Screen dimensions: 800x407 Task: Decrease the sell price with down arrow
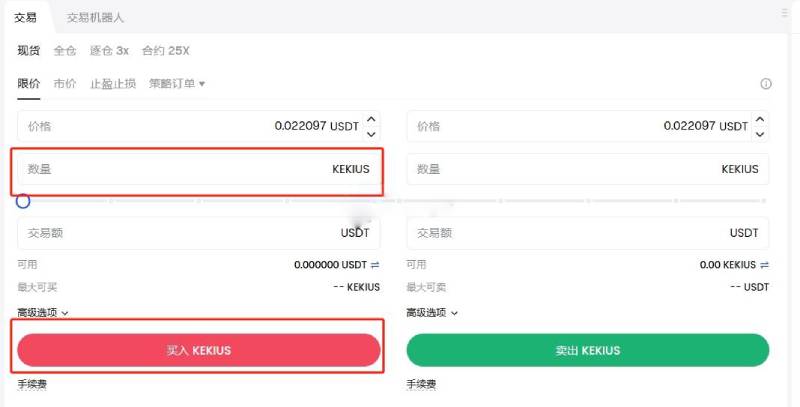click(x=761, y=134)
